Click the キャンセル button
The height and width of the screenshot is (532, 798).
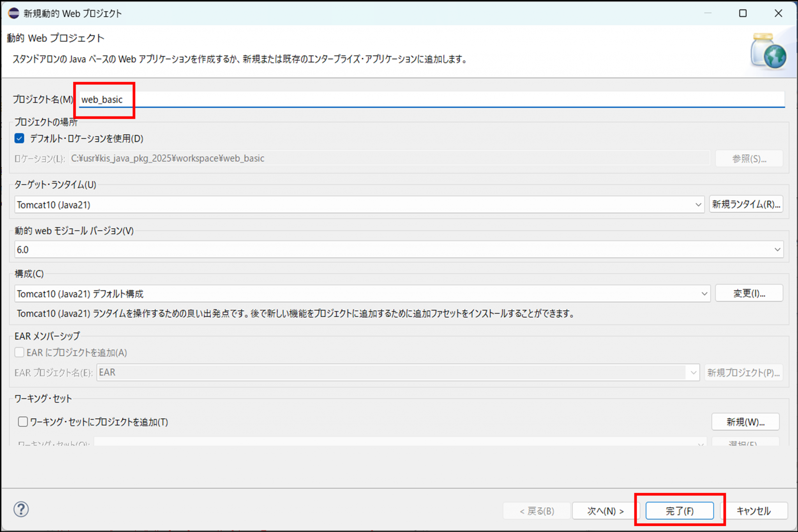(x=753, y=511)
